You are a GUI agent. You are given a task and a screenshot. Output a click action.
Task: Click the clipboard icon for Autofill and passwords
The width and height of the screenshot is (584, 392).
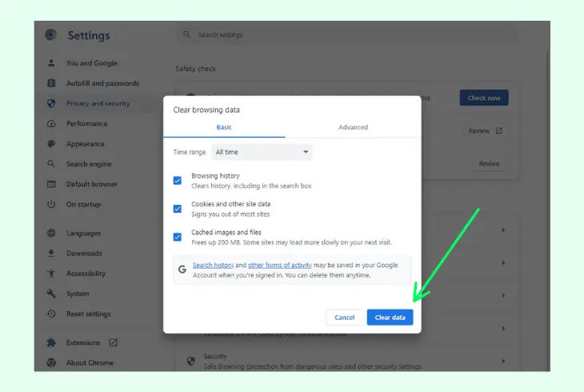pos(51,83)
